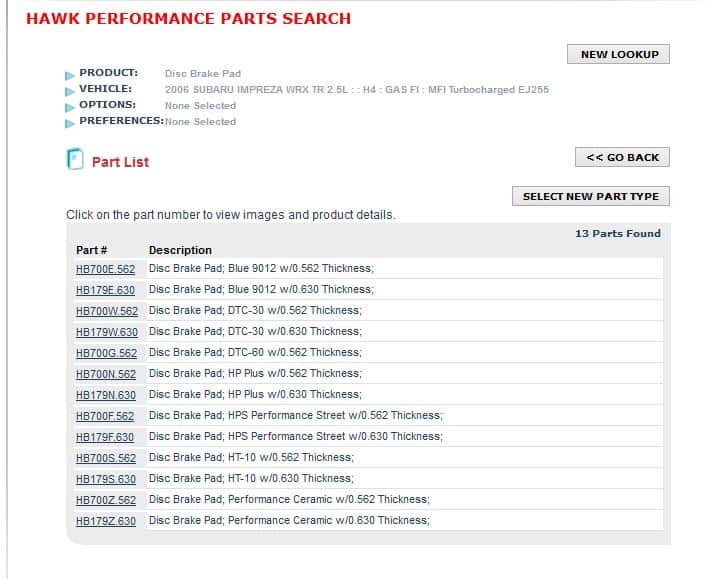
Task: View part HB179Z.630 details
Action: (106, 521)
